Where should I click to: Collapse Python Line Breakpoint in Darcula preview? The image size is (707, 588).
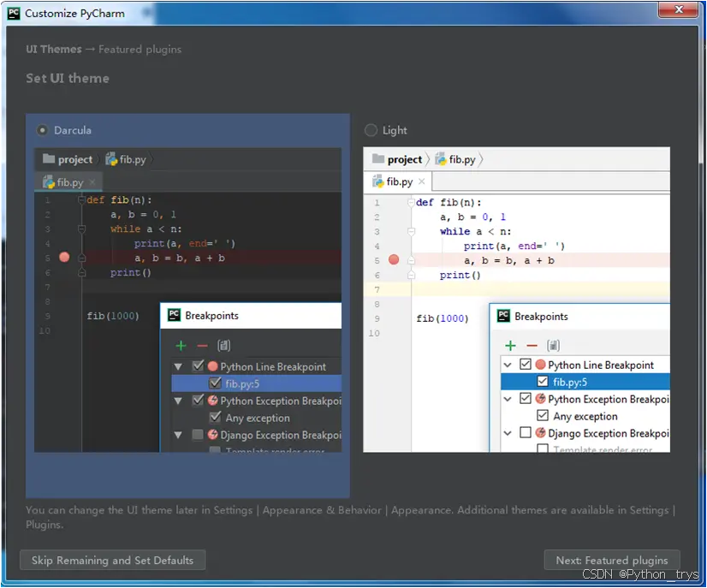[x=178, y=366]
